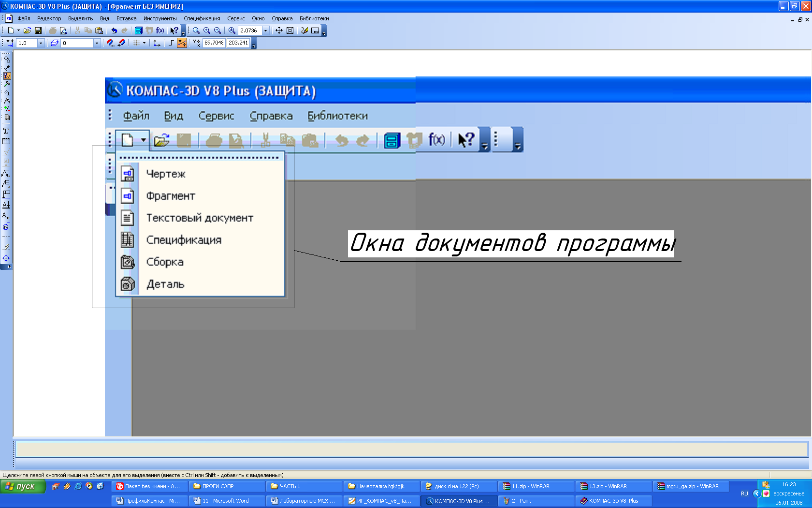Activate the context help arrow icon
The image size is (812, 508).
pyautogui.click(x=174, y=30)
